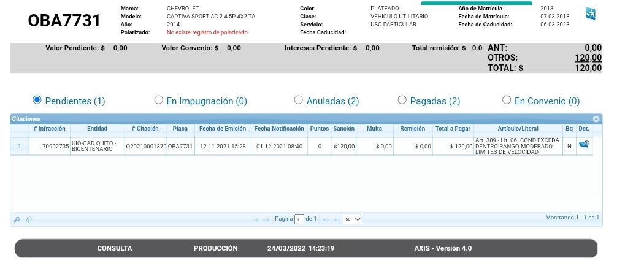
Task: Click the Bq column header
Action: pyautogui.click(x=569, y=129)
